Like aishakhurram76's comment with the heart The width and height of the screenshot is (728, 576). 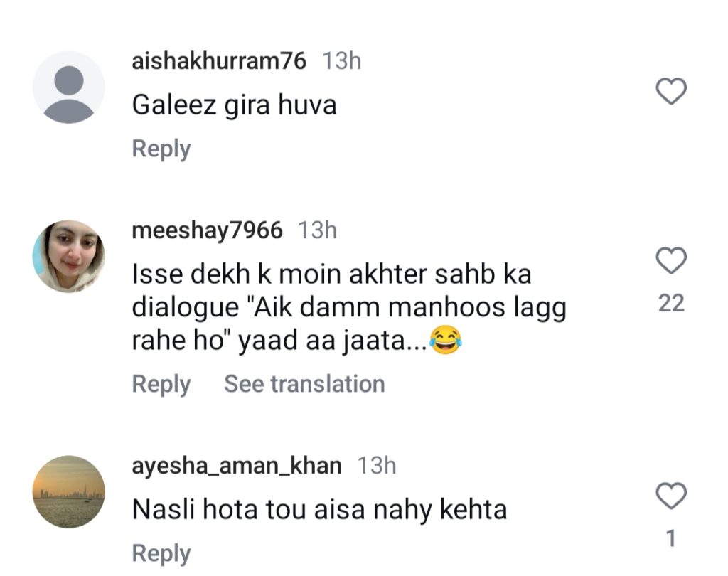[670, 92]
